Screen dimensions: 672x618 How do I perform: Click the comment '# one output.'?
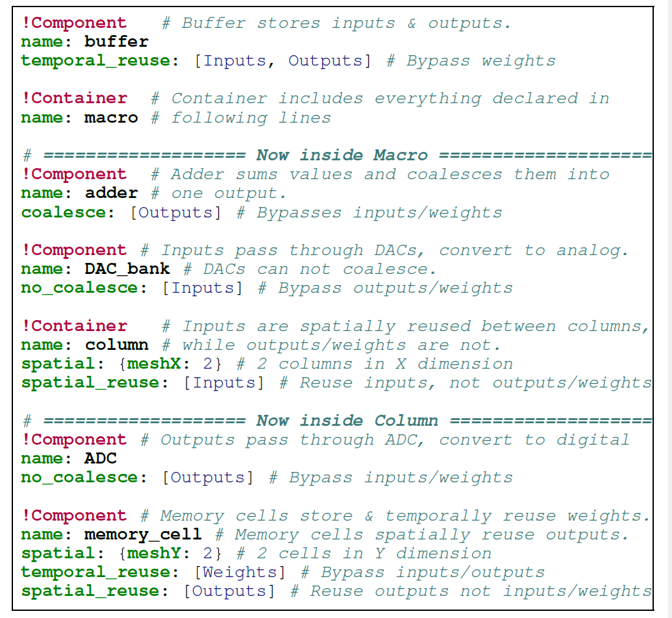(x=219, y=193)
